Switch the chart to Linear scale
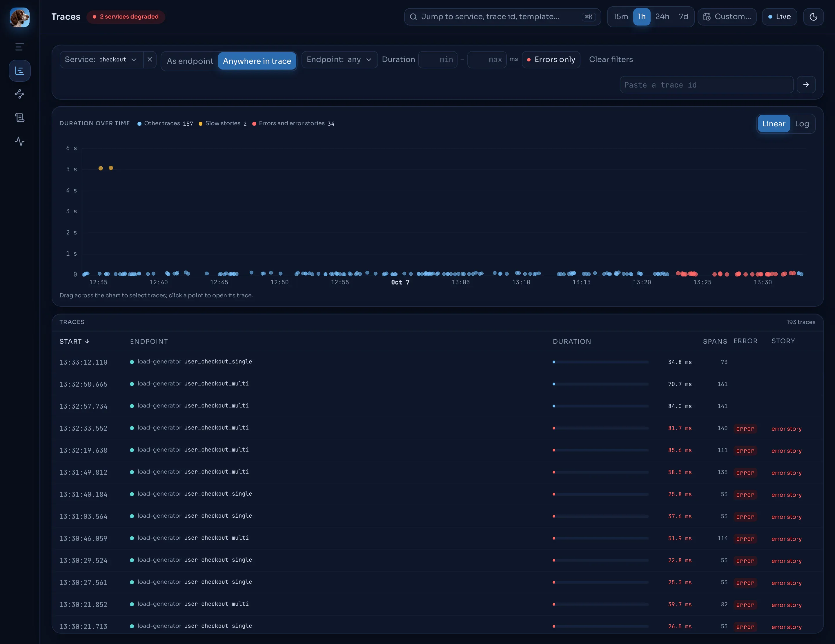Image resolution: width=835 pixels, height=644 pixels. (x=774, y=124)
